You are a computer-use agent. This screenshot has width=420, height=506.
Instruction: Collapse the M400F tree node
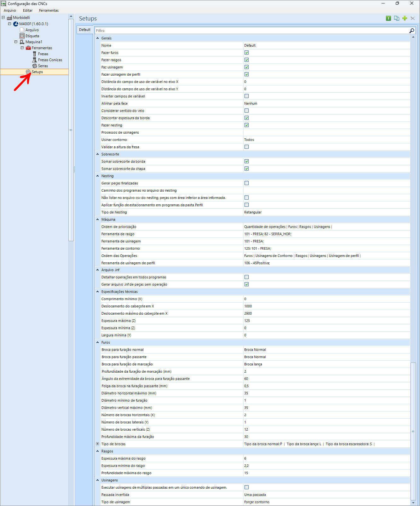[9, 24]
